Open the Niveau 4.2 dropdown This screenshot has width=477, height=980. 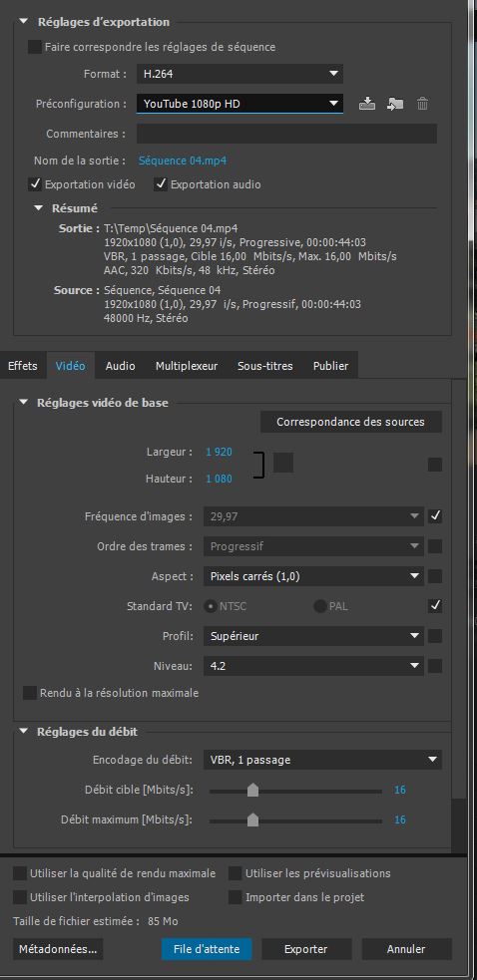tap(313, 666)
